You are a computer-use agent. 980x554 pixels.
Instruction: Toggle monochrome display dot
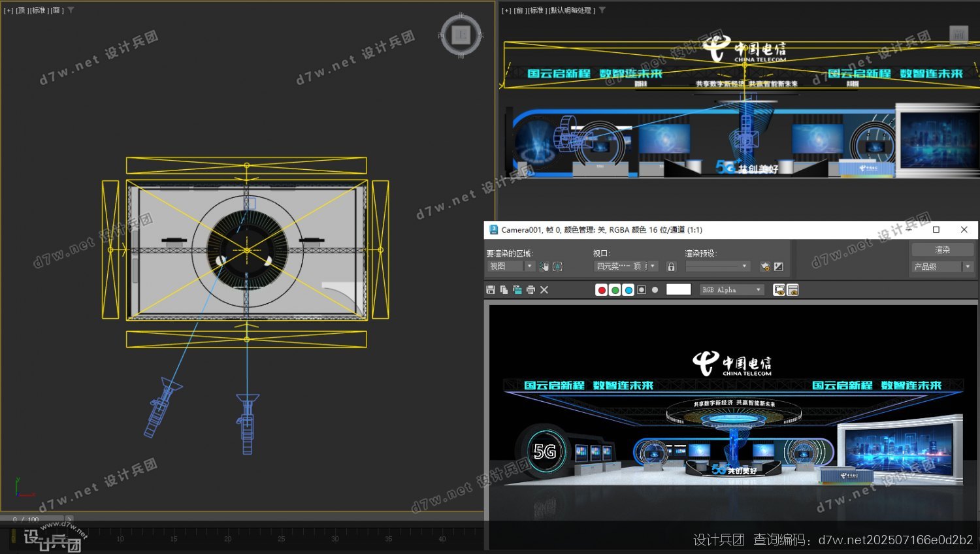click(x=655, y=290)
